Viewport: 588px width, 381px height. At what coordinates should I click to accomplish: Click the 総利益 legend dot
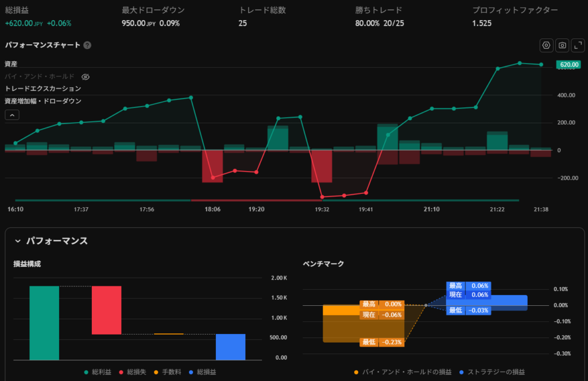point(87,372)
